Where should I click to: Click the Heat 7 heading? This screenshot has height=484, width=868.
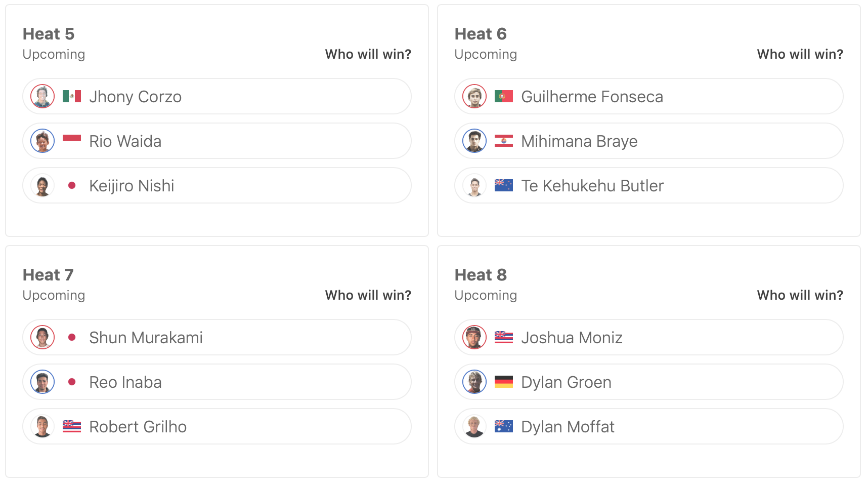[x=48, y=275]
